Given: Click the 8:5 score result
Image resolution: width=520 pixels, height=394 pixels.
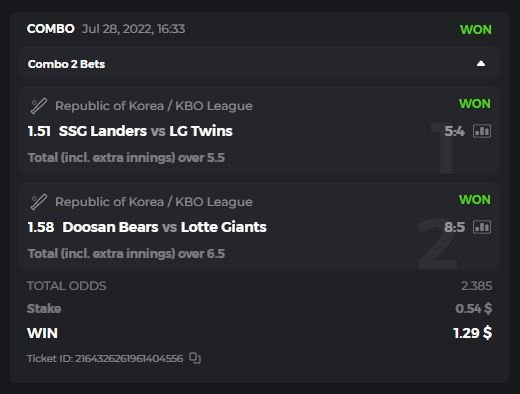Looking at the screenshot, I should pos(454,227).
